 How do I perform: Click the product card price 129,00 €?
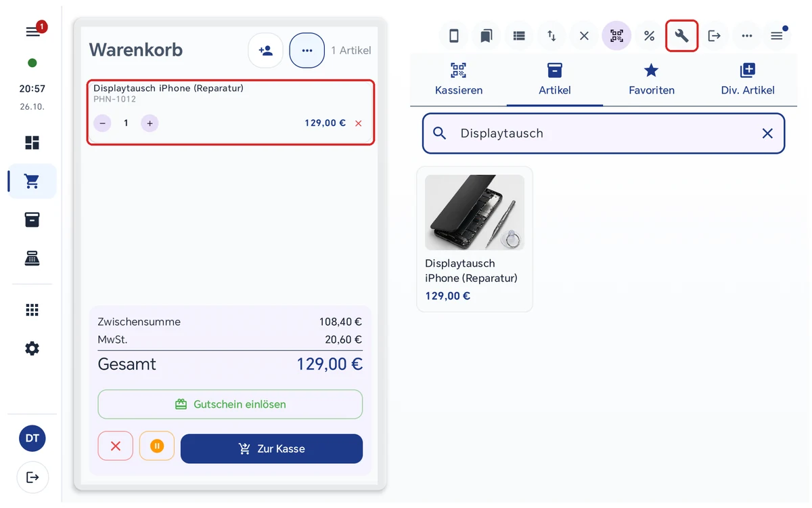(x=448, y=296)
